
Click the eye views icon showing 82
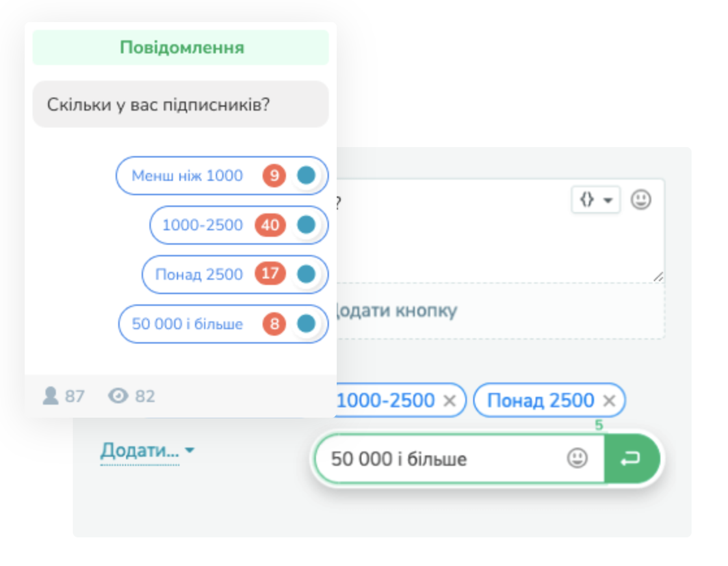point(118,396)
